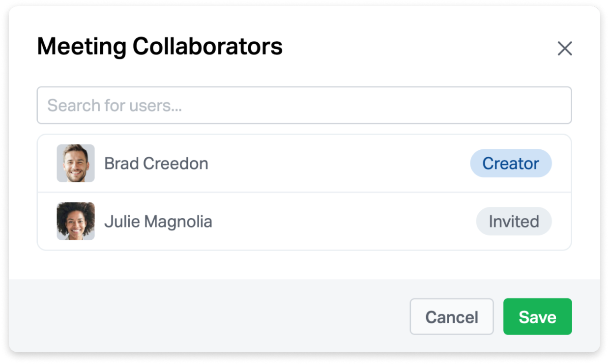
Task: Close the Meeting Collaborators dialog with X
Action: coord(565,48)
